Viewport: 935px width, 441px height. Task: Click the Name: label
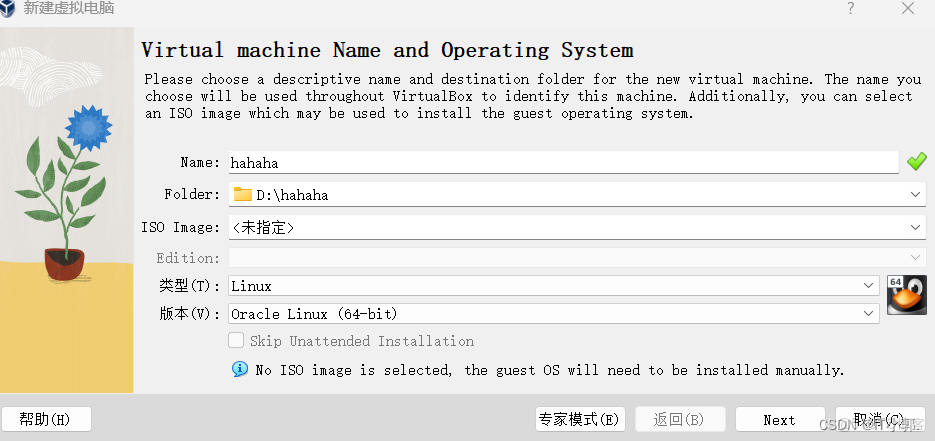(x=200, y=162)
